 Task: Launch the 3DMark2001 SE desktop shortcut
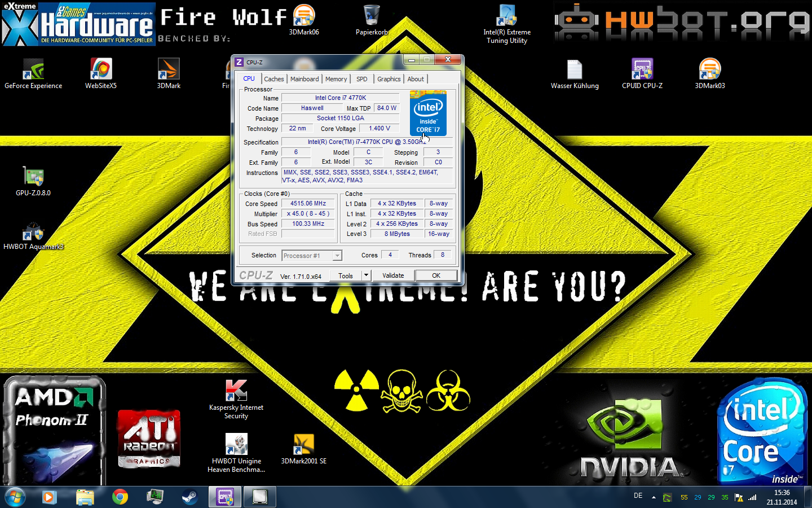pyautogui.click(x=304, y=449)
